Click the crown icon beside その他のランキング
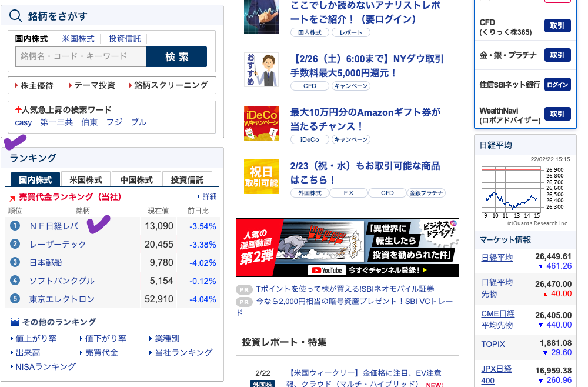Viewport: 588px width, 387px height. click(15, 322)
